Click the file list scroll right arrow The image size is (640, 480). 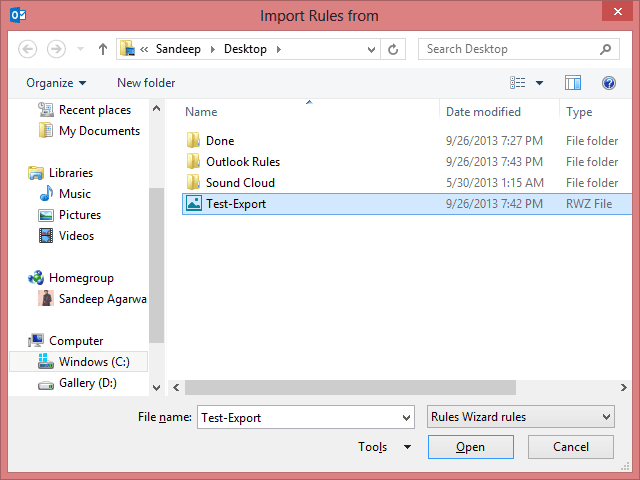point(624,387)
